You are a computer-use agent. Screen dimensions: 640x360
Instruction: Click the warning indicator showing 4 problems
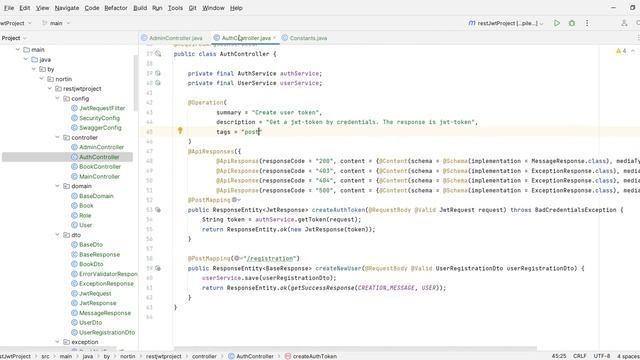click(621, 51)
